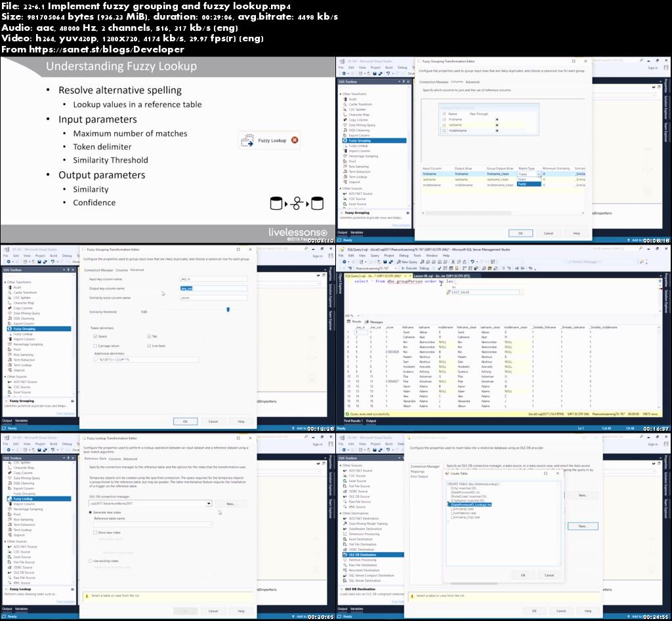Viewport: 672px width, 621px height.
Task: Click New... beside the connection manager in Fuzzy Lookup editor
Action: (x=230, y=504)
